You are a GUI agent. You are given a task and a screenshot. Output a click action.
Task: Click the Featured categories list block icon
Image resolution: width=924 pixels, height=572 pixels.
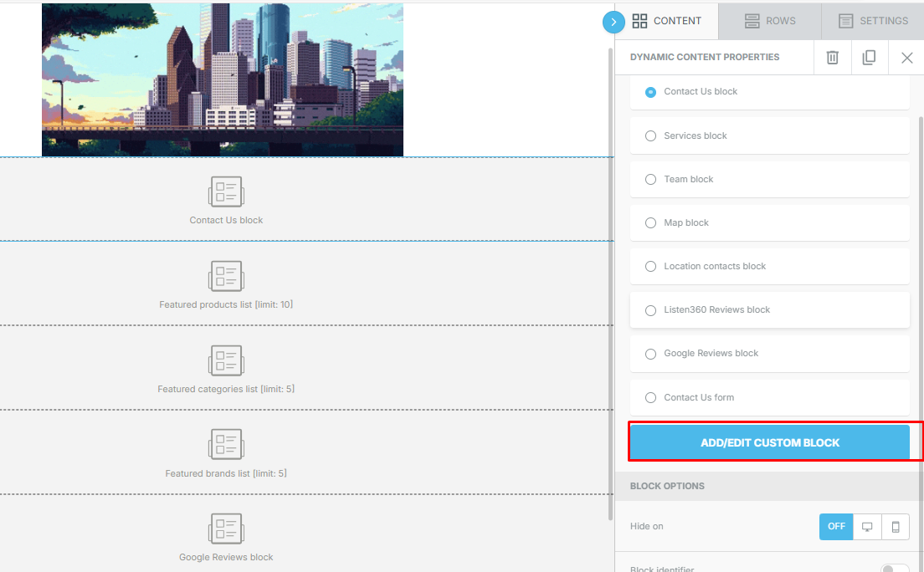click(226, 360)
